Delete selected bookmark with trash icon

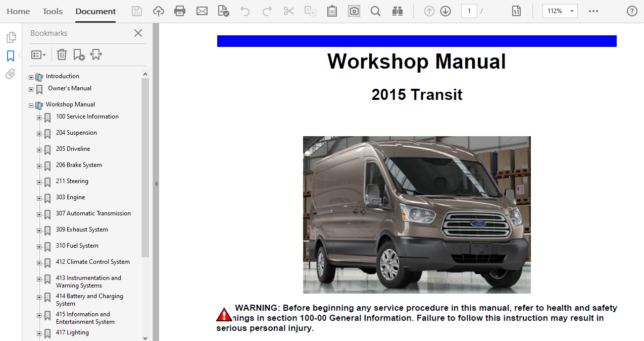click(62, 54)
